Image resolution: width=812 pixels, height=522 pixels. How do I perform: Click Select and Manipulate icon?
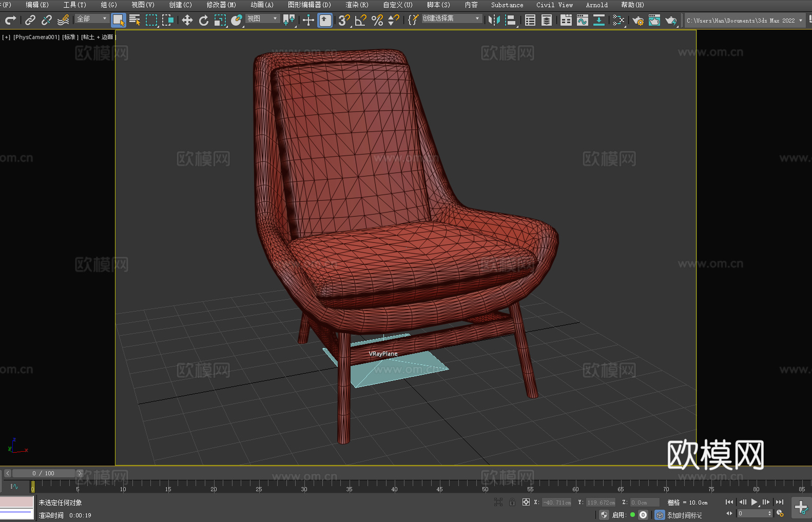pos(308,20)
